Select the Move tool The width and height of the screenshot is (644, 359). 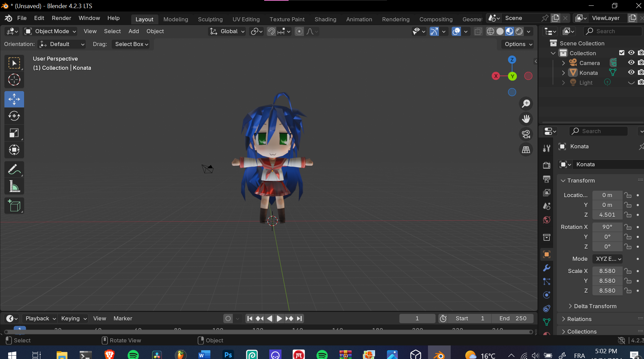[14, 99]
